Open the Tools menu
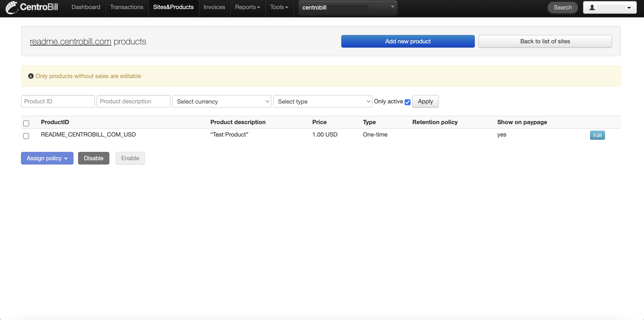The height and width of the screenshot is (320, 644). pos(279,7)
